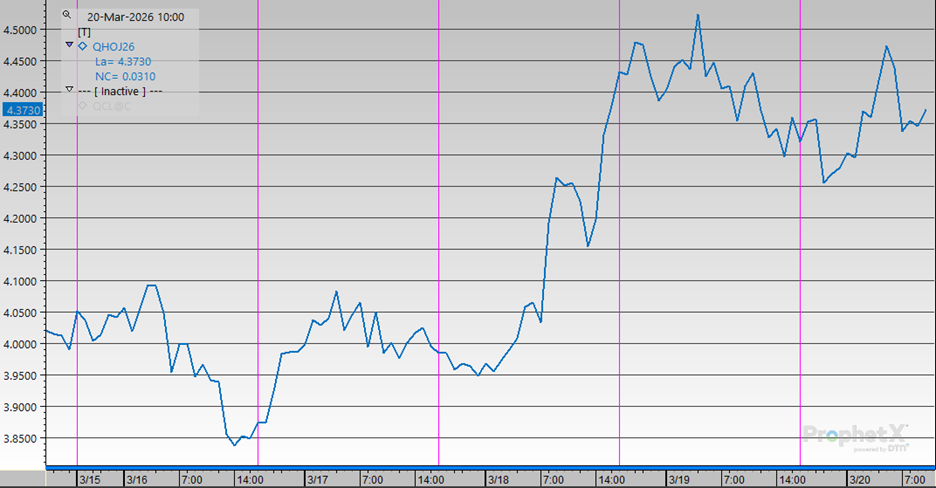Click the 3.8500 price axis label
The height and width of the screenshot is (488, 936).
22,438
